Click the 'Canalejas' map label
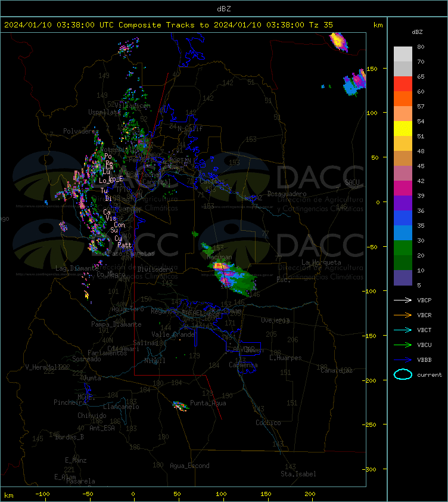The image size is (448, 502). pyautogui.click(x=337, y=370)
